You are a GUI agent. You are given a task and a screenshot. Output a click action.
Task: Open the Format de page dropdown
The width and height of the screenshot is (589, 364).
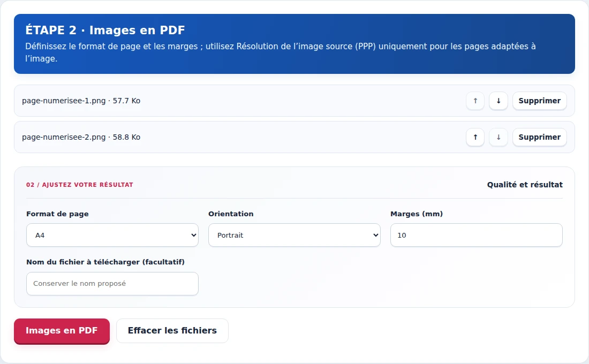coord(112,235)
